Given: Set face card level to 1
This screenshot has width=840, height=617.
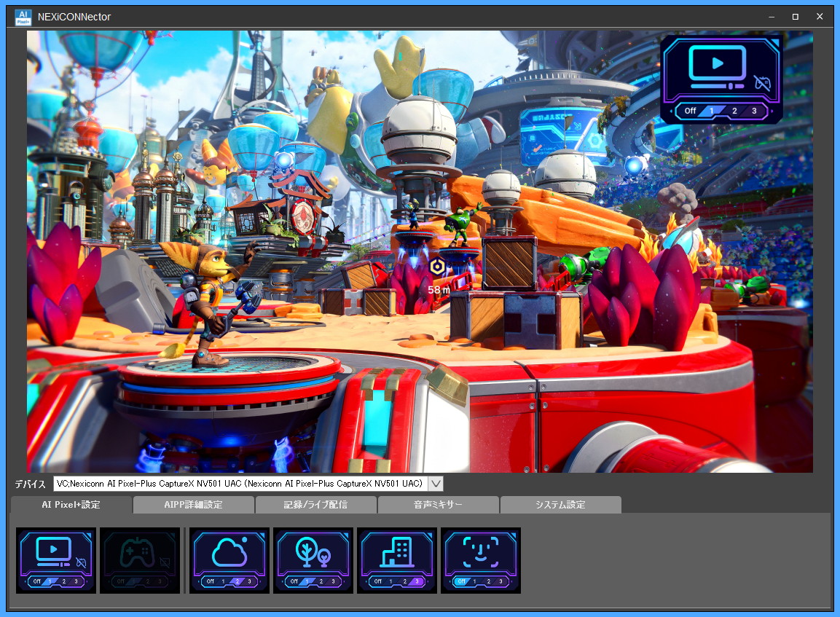Looking at the screenshot, I should [474, 581].
